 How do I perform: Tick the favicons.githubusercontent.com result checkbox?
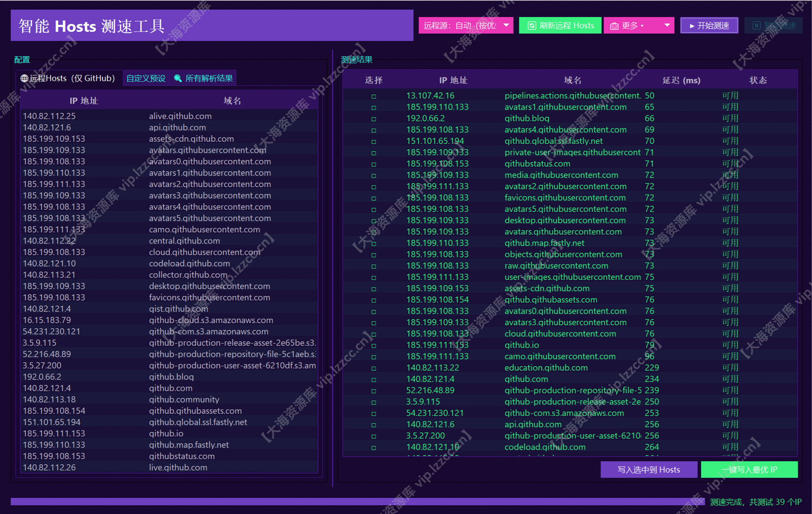(x=373, y=198)
